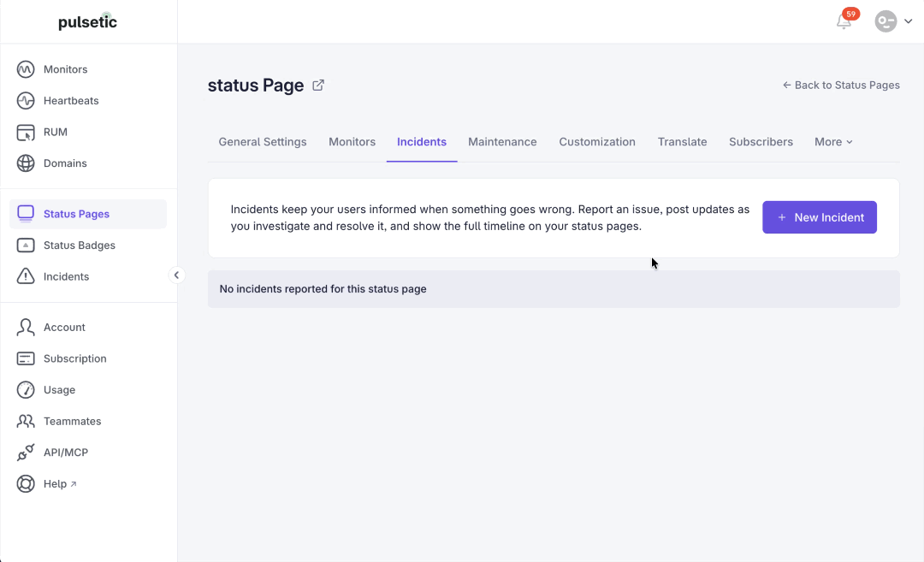Switch to General Settings tab
This screenshot has height=562, width=924.
(263, 142)
